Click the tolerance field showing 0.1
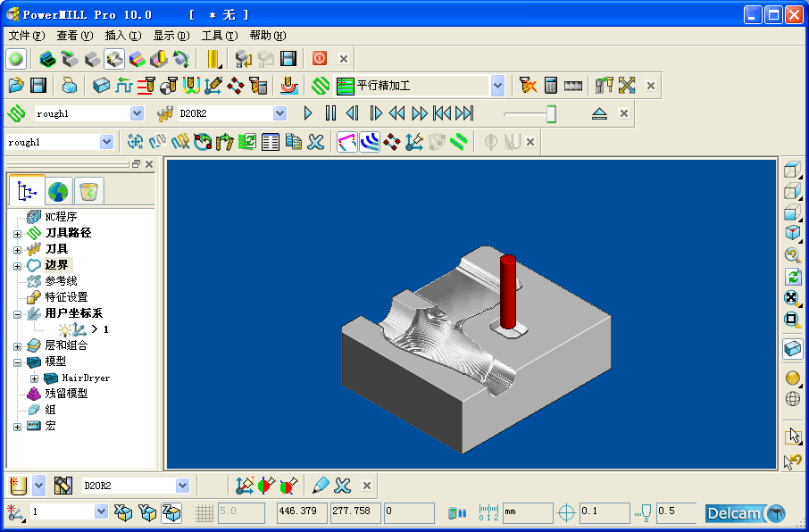Viewport: 809px width, 532px height. [604, 512]
